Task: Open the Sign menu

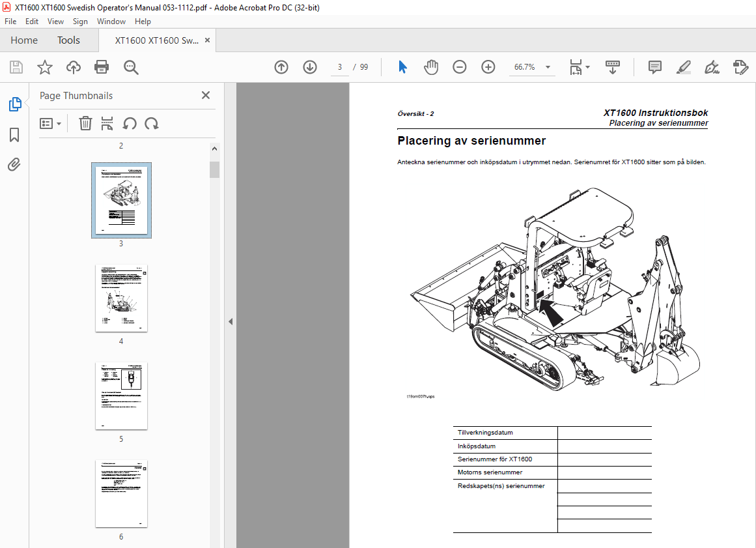Action: pos(80,22)
